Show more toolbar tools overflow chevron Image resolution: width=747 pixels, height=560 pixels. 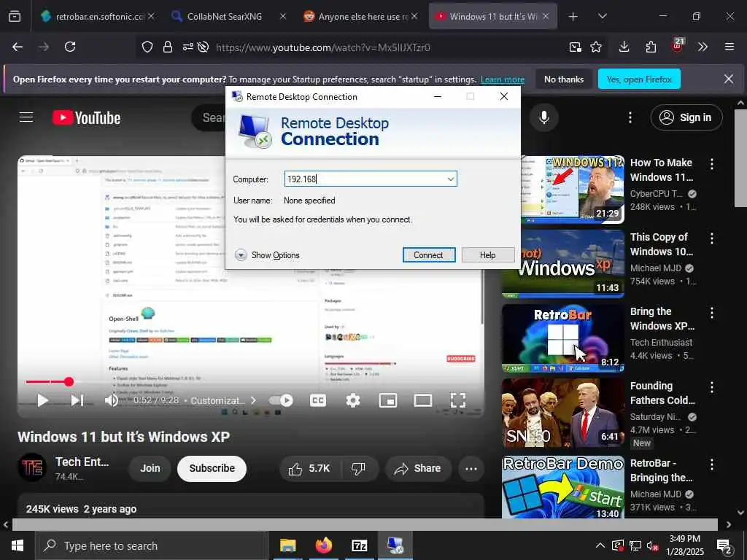click(x=703, y=47)
